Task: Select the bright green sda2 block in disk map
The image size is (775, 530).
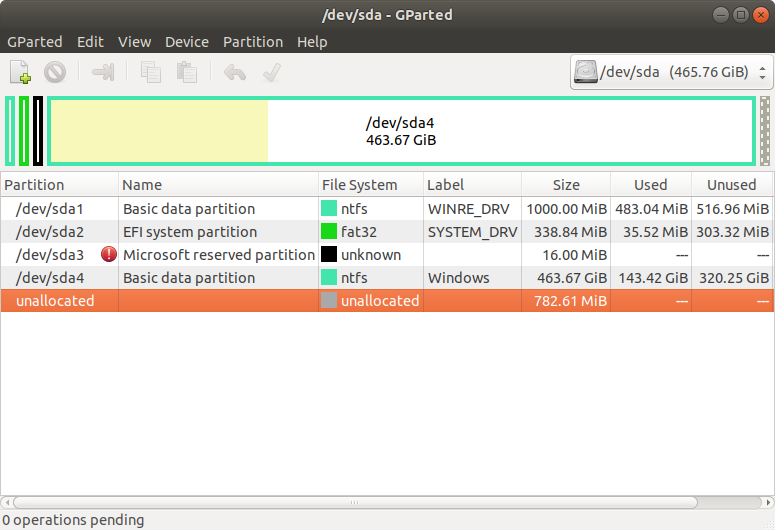Action: coord(24,131)
